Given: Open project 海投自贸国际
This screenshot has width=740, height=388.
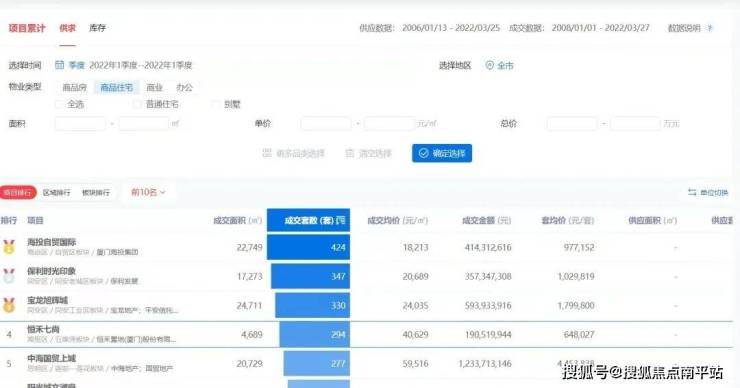Looking at the screenshot, I should (51, 242).
